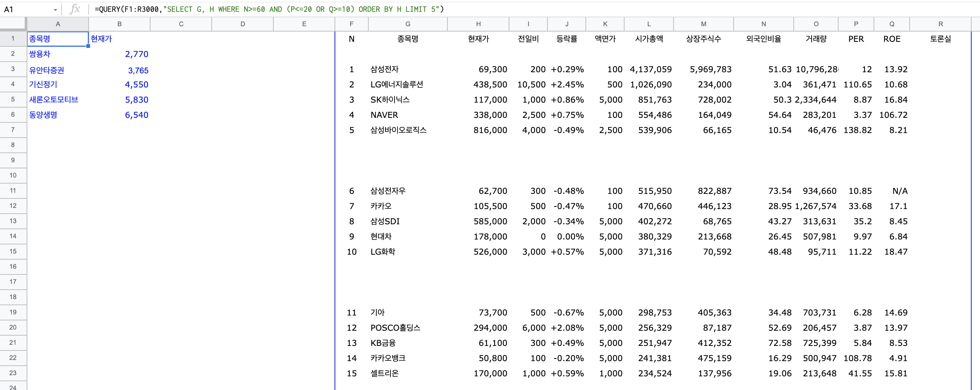The image size is (980, 390).
Task: Click the 삼성SDI cell
Action: (408, 222)
